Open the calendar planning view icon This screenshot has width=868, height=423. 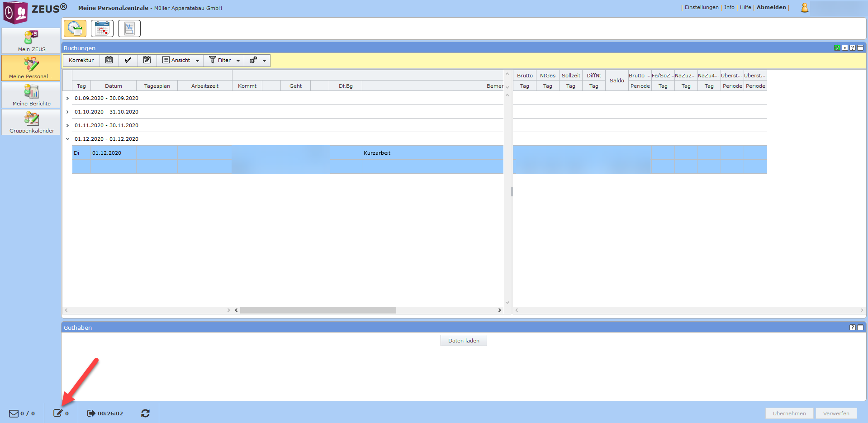102,29
